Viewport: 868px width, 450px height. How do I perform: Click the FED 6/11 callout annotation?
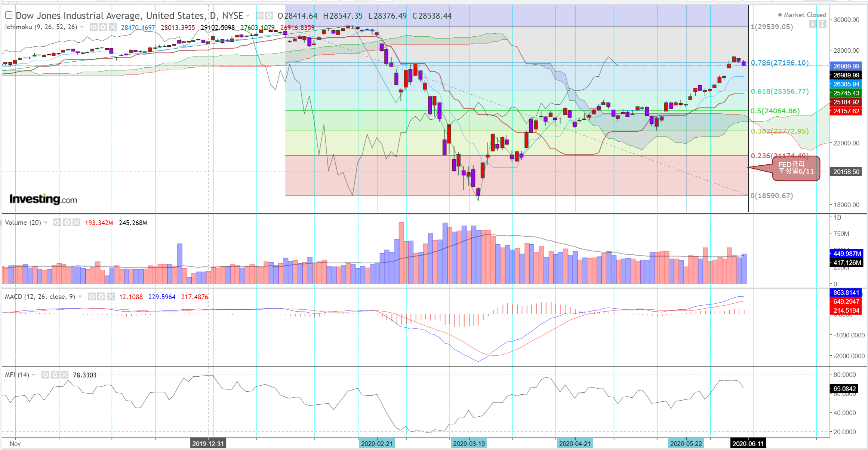coord(795,168)
